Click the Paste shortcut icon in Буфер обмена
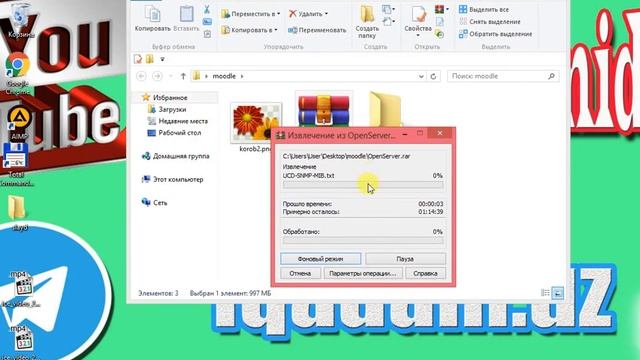 [207, 34]
